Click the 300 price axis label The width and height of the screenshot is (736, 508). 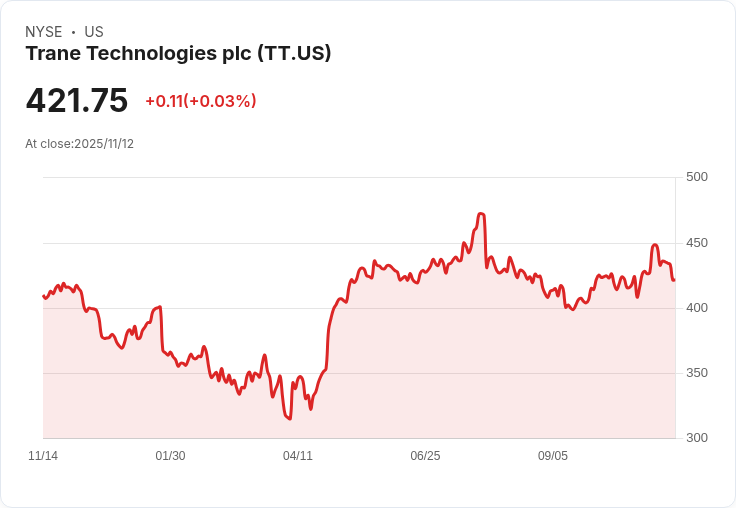[x=697, y=438]
